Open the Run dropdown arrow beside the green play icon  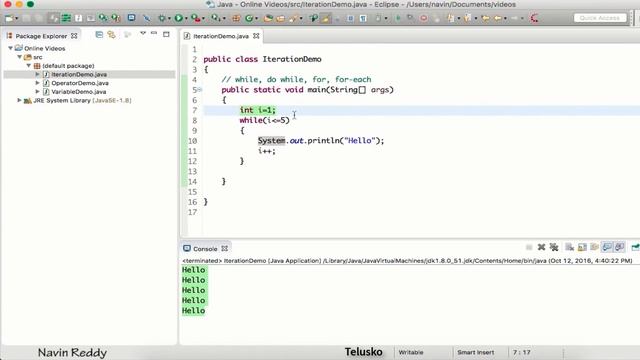click(186, 18)
